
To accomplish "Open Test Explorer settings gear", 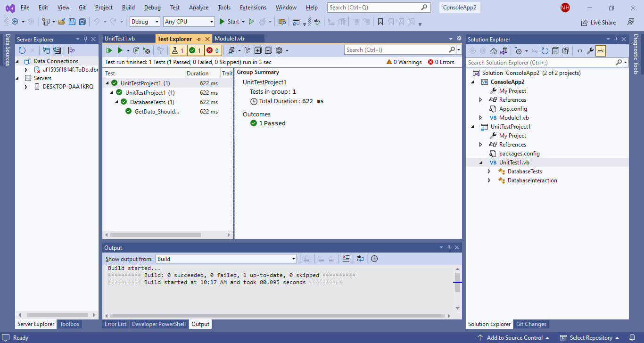I will 279,50.
